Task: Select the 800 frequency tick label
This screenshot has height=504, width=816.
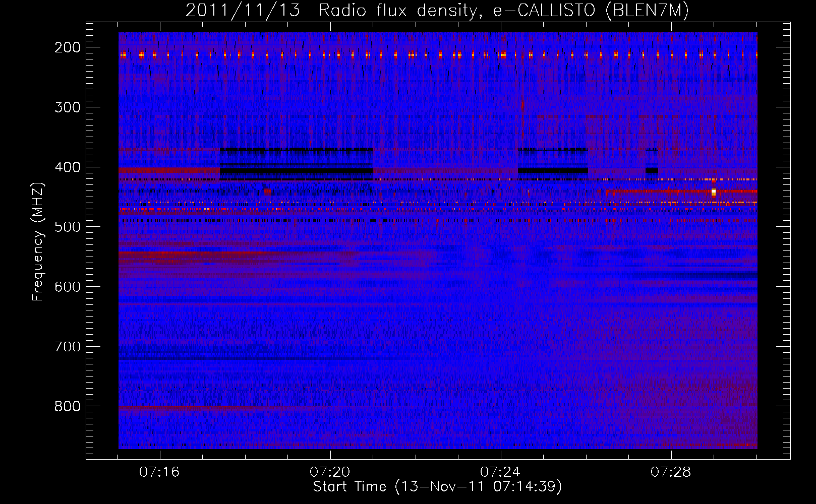Action: [x=68, y=406]
